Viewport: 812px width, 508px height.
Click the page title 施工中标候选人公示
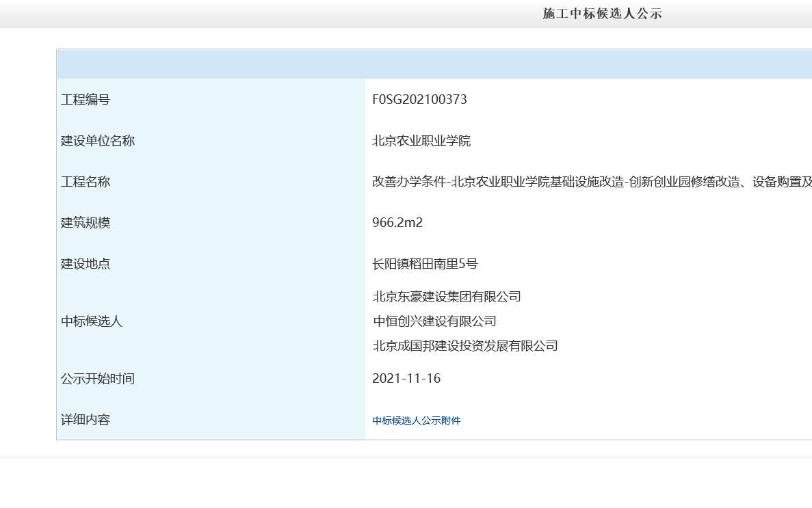point(602,14)
